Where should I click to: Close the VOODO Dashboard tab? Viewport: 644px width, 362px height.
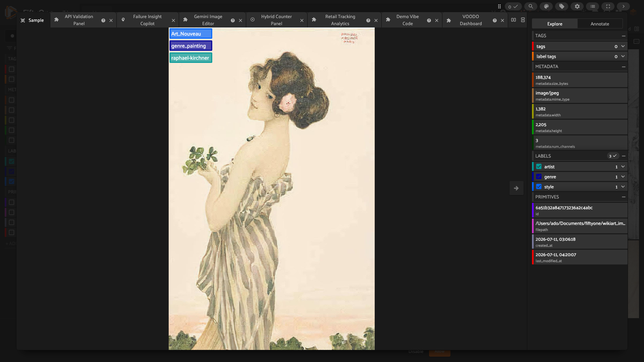point(502,20)
